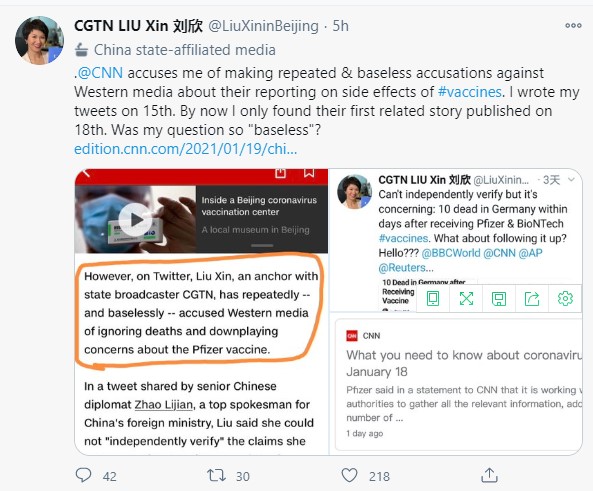Open the green settings gear icon
Screen dimensions: 593x491
pos(565,298)
